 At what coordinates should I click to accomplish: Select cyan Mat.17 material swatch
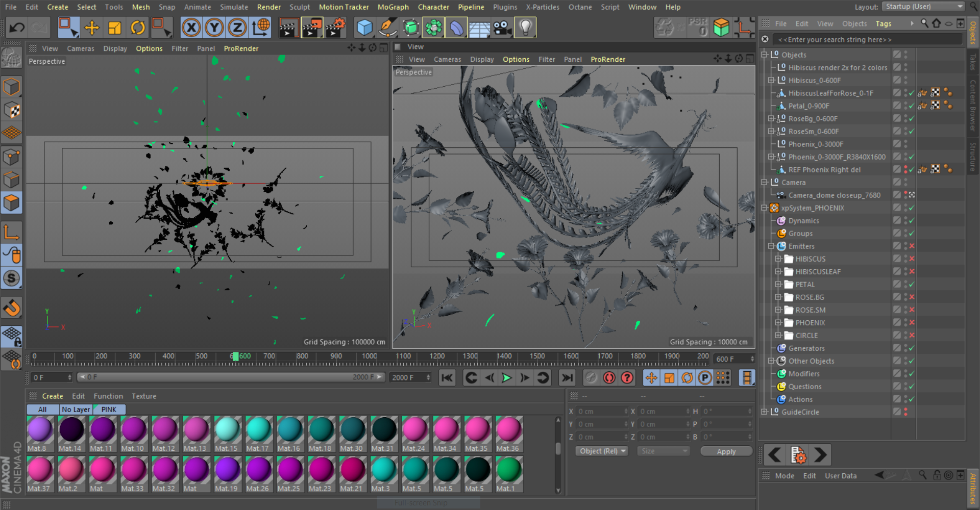click(258, 429)
